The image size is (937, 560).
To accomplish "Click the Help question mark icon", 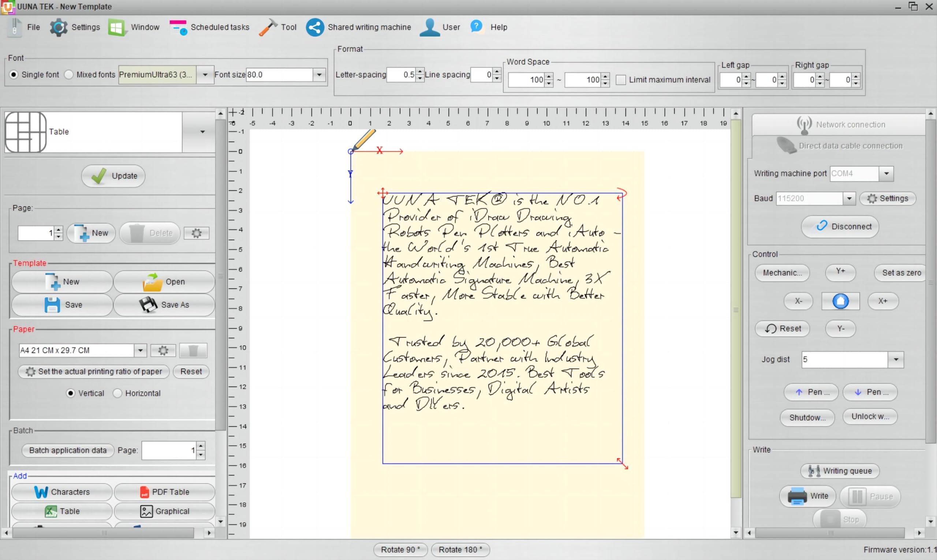I will point(477,26).
